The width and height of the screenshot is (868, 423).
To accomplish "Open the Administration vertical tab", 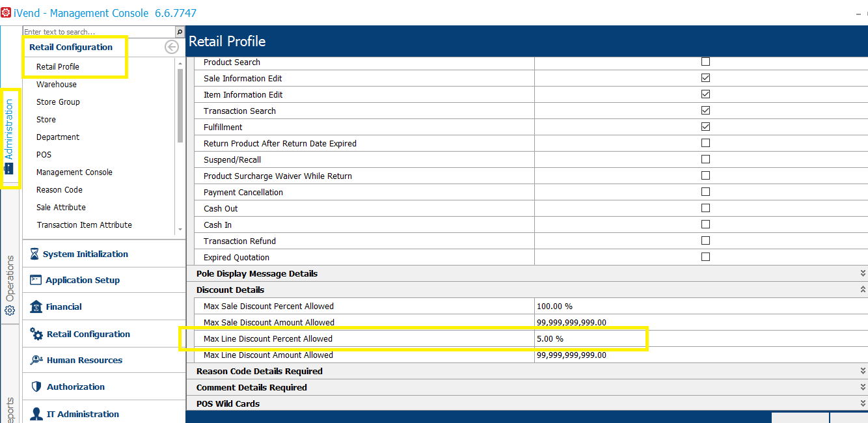I will [x=9, y=138].
